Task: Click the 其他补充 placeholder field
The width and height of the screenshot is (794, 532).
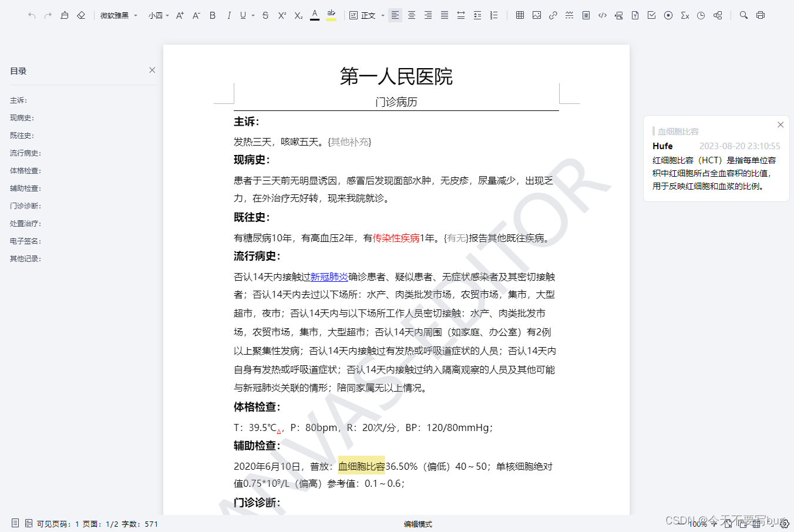Action: click(x=349, y=142)
